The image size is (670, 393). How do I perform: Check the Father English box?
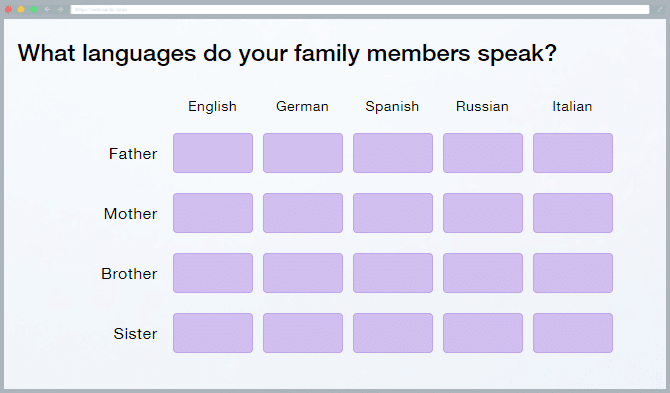coord(213,153)
